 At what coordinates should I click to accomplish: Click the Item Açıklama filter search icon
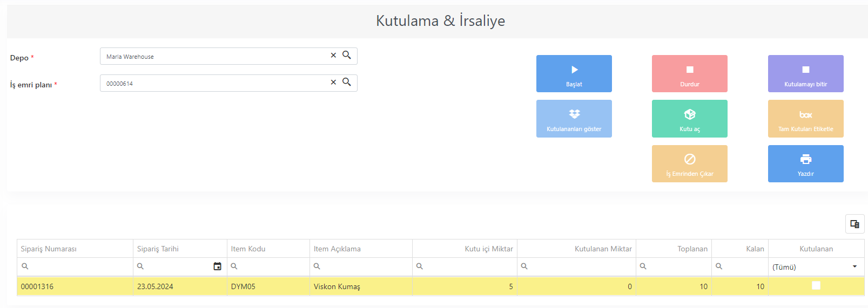pyautogui.click(x=317, y=266)
